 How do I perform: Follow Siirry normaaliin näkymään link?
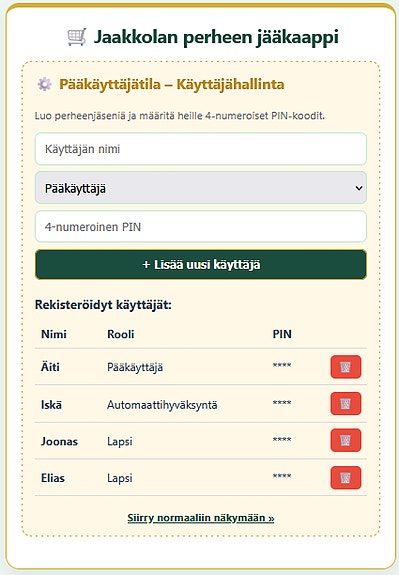pos(201,518)
